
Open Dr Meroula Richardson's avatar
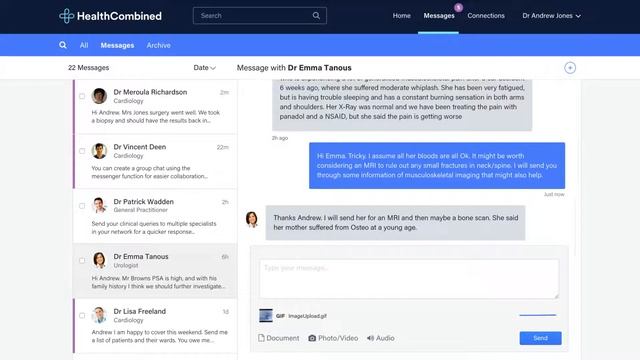pyautogui.click(x=99, y=96)
